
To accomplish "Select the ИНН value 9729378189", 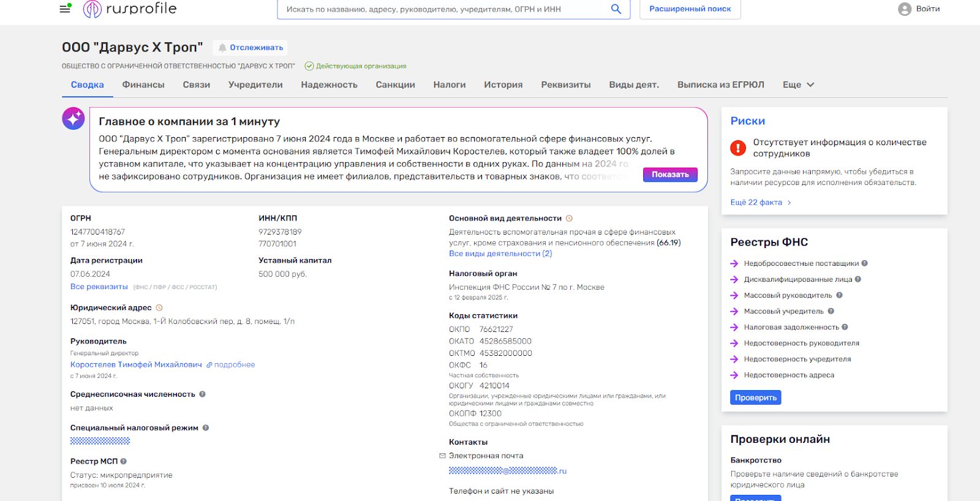I will (280, 232).
